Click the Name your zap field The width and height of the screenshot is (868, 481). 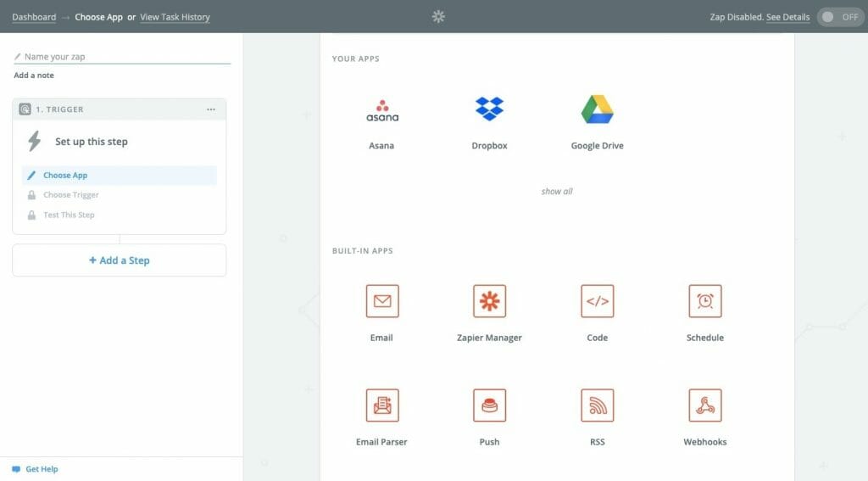(x=122, y=57)
